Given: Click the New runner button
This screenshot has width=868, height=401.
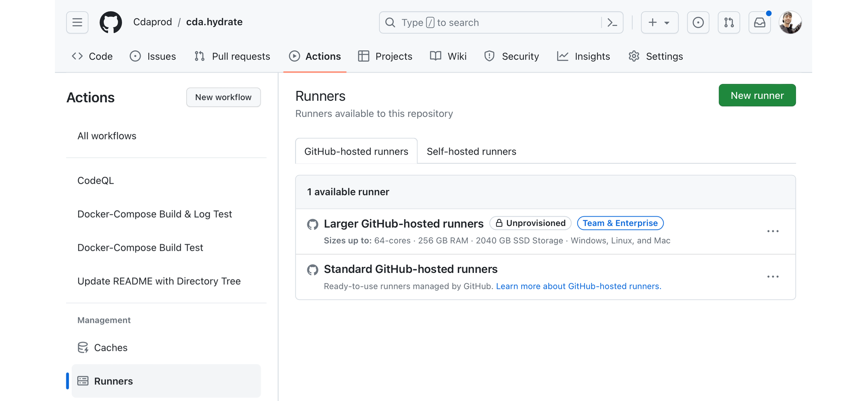Looking at the screenshot, I should (757, 95).
